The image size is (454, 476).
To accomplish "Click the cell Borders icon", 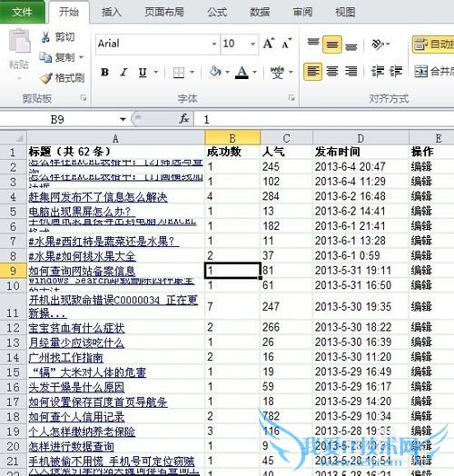I will (179, 73).
